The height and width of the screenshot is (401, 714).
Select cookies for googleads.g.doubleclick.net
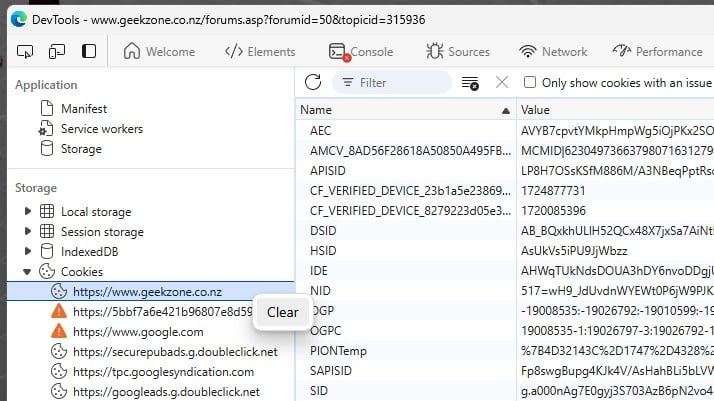[166, 392]
